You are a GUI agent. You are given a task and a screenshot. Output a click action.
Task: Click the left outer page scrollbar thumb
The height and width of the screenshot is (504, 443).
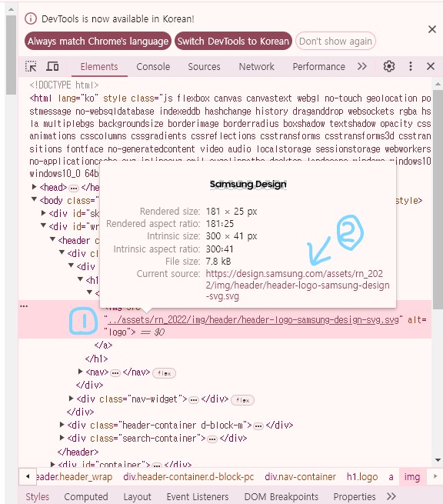[11, 55]
